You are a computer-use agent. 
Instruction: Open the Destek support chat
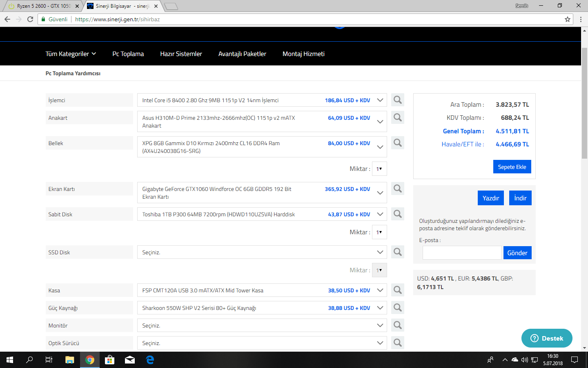[x=547, y=338]
